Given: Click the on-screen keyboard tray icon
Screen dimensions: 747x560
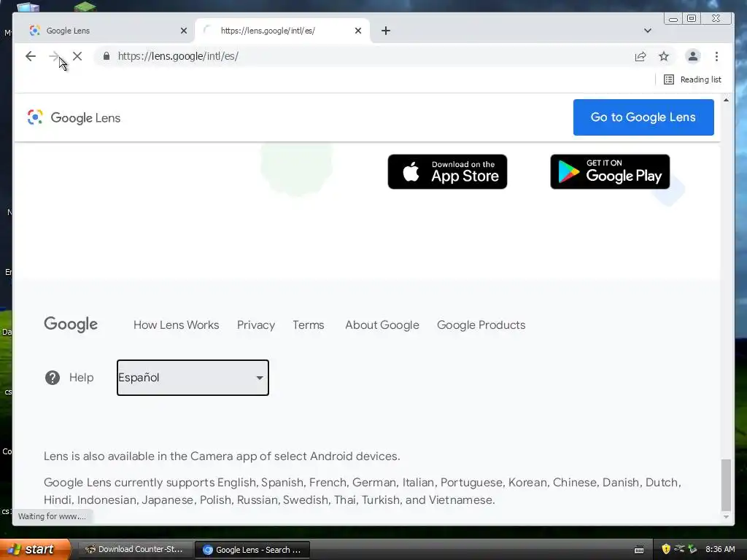Looking at the screenshot, I should [x=639, y=550].
